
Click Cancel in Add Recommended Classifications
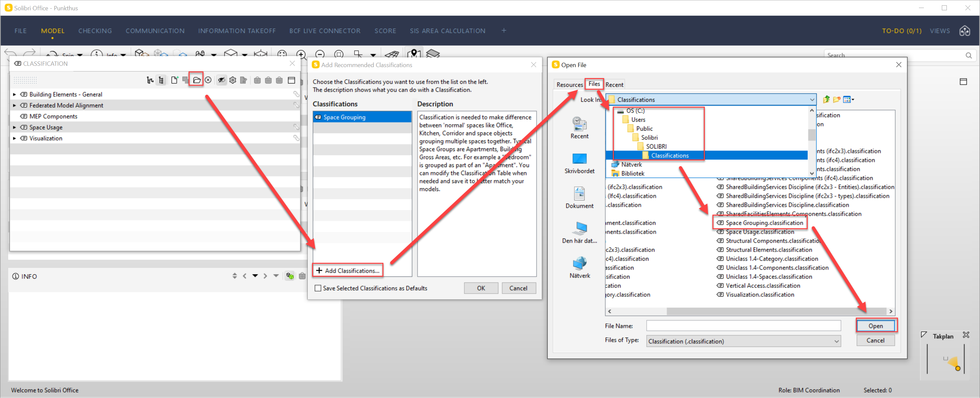click(x=518, y=288)
